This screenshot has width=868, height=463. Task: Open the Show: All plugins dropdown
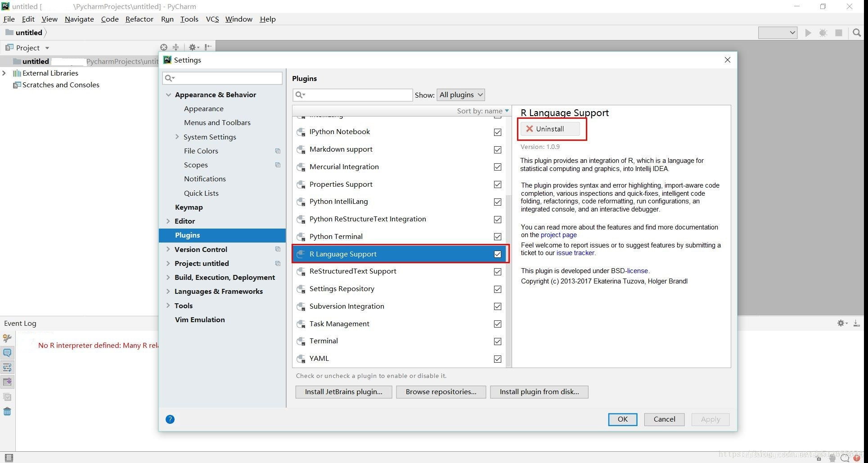click(x=460, y=95)
